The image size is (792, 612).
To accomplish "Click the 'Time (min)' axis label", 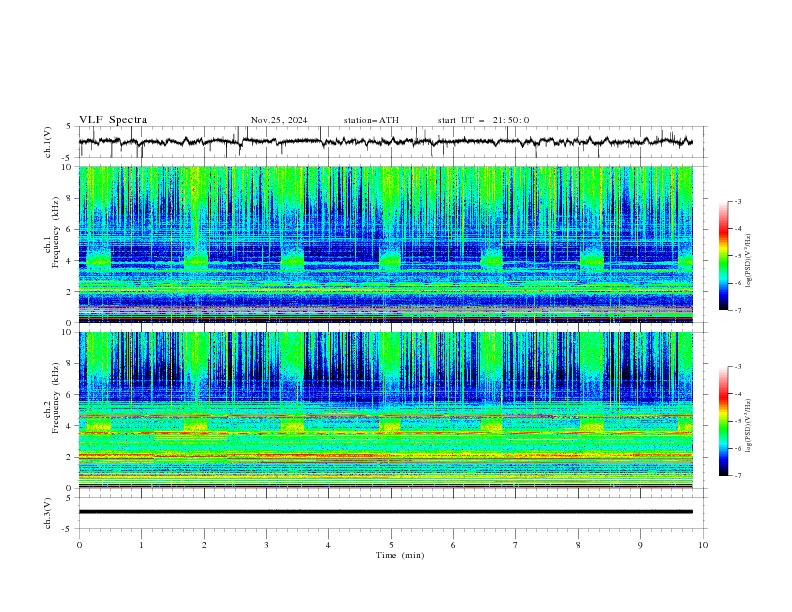I will (400, 555).
